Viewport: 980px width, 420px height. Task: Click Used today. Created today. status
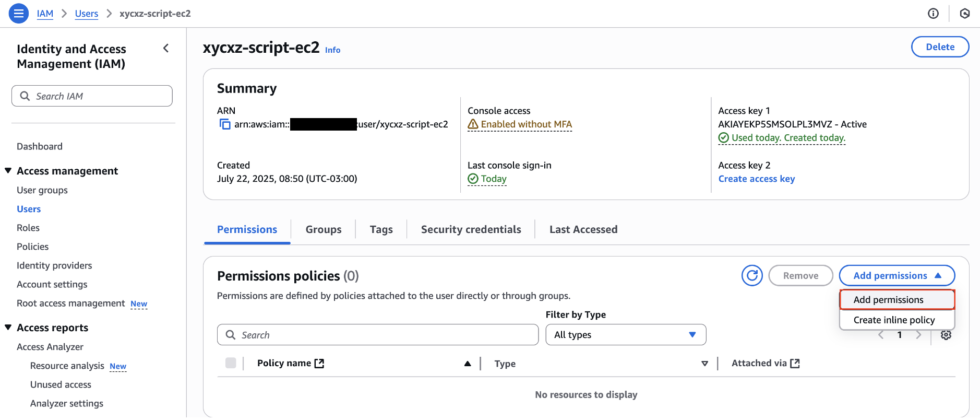tap(782, 138)
